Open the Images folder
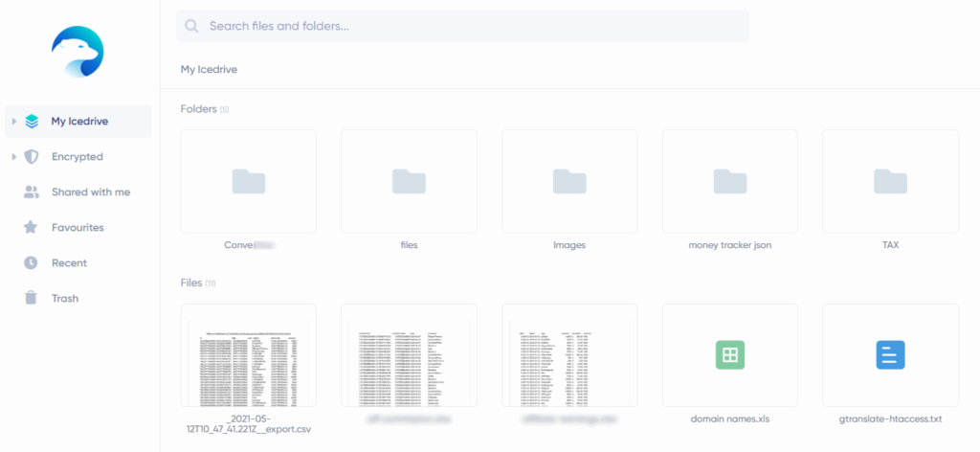This screenshot has width=980, height=452. point(569,181)
